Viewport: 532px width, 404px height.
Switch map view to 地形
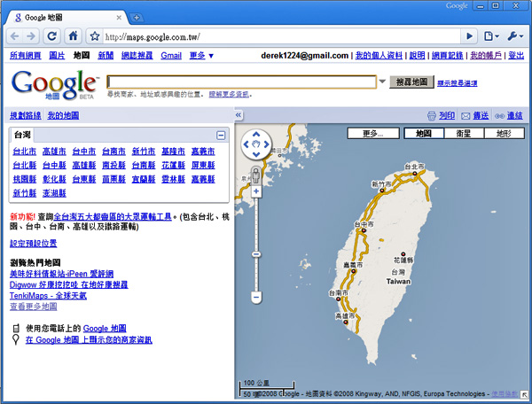pos(504,133)
